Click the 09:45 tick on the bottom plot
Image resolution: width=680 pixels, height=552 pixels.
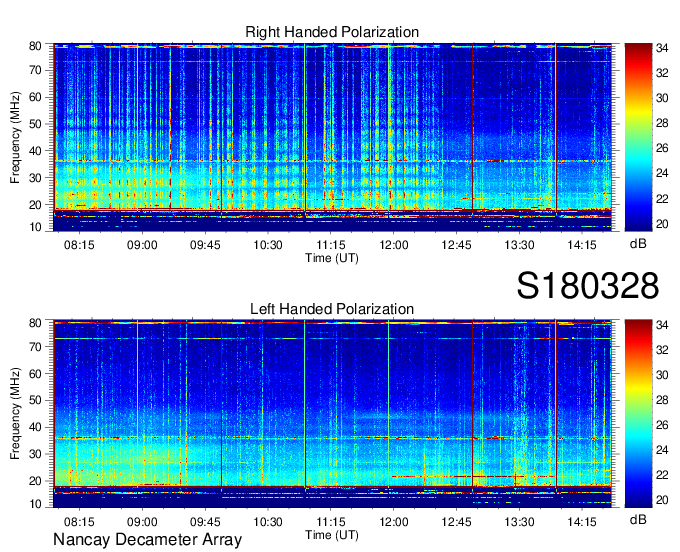click(205, 522)
